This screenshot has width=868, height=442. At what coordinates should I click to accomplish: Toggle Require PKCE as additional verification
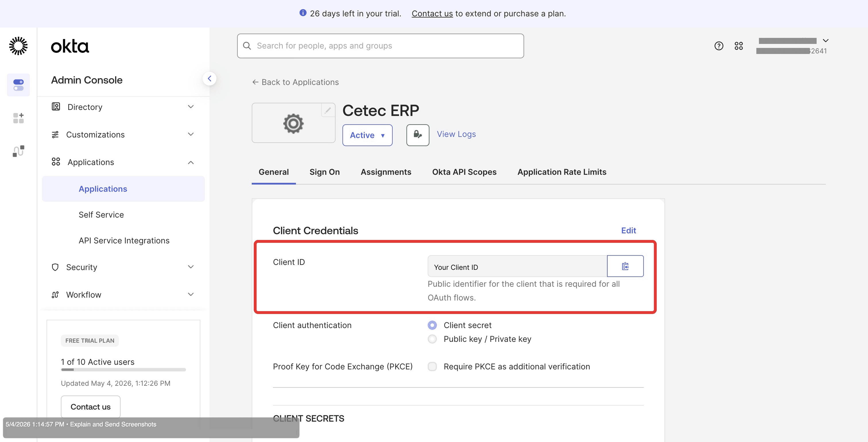pyautogui.click(x=432, y=366)
